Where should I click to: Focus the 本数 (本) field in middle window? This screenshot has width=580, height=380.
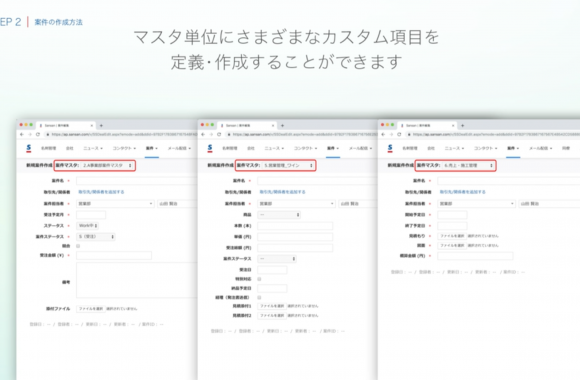pyautogui.click(x=295, y=226)
